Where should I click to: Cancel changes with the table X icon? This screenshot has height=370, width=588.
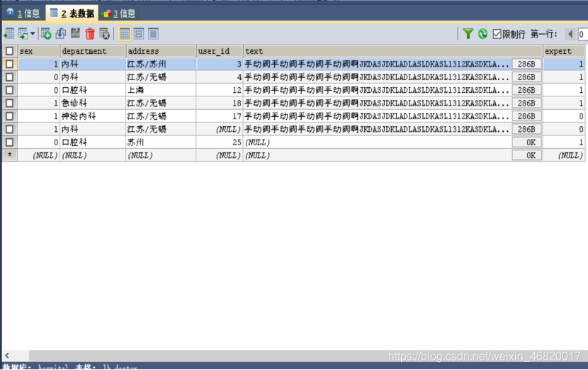(104, 34)
